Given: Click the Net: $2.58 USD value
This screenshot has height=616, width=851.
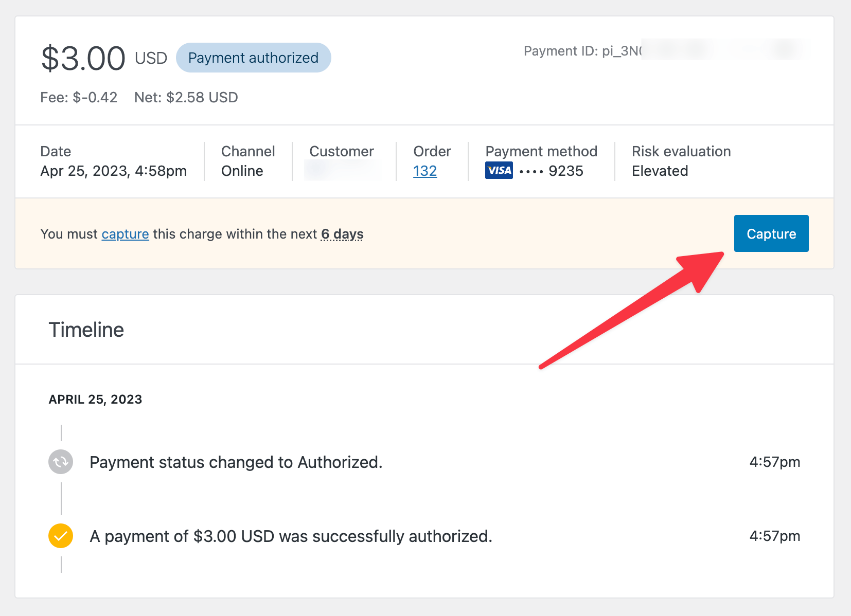Looking at the screenshot, I should [x=186, y=97].
